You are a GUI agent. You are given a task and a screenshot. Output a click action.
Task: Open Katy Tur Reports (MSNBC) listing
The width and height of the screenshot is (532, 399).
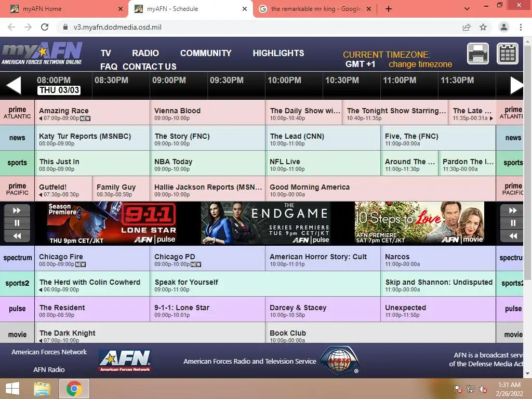coord(92,138)
